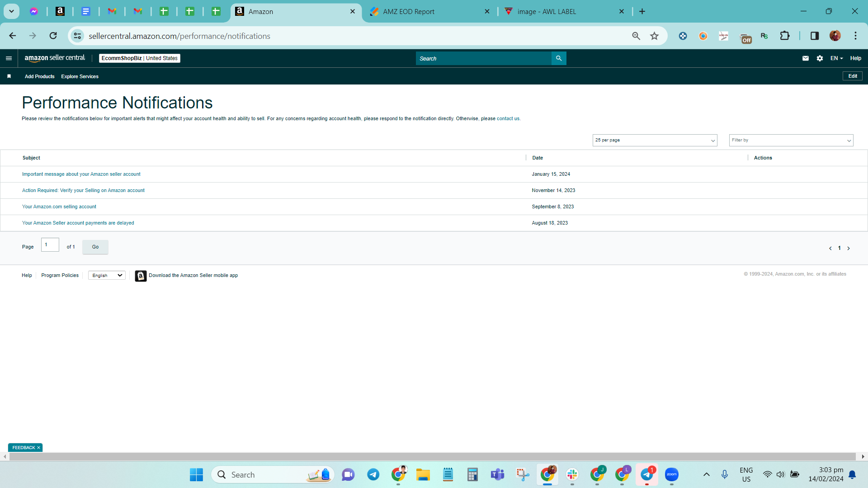Open the Chrome extensions puzzle icon

tap(785, 36)
